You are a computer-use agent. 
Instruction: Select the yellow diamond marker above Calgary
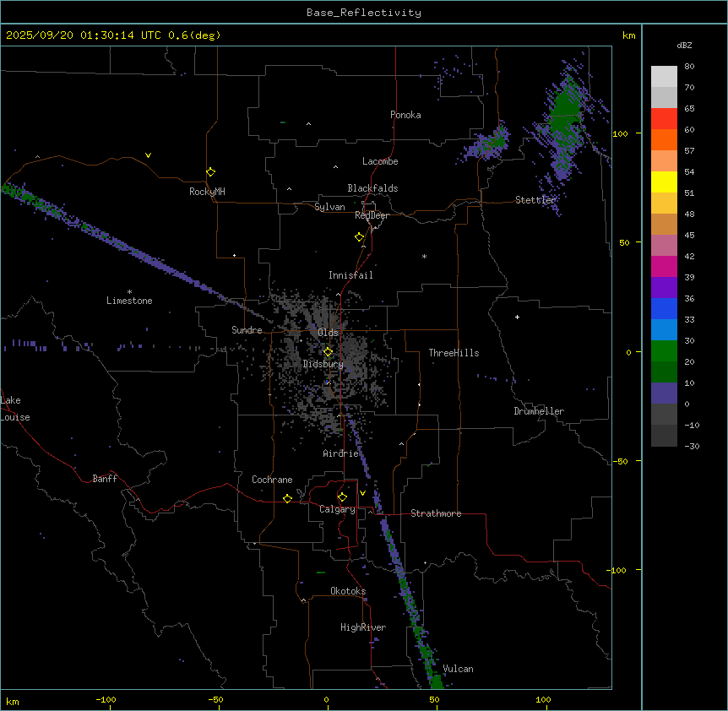(x=342, y=497)
